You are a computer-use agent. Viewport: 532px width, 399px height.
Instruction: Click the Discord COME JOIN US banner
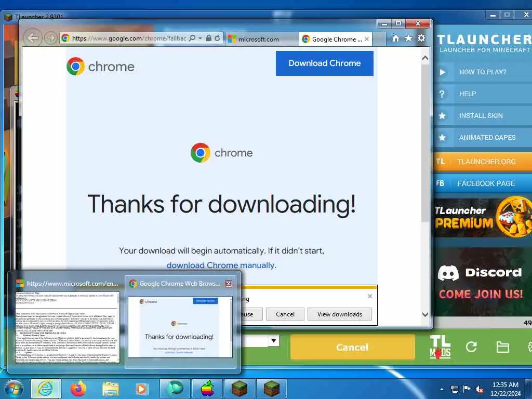point(483,282)
